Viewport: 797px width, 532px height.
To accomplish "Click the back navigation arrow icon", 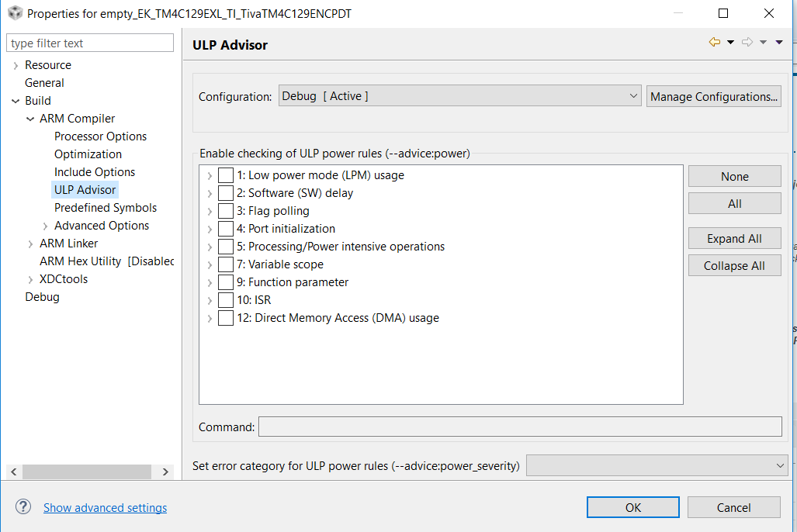I will (x=714, y=43).
